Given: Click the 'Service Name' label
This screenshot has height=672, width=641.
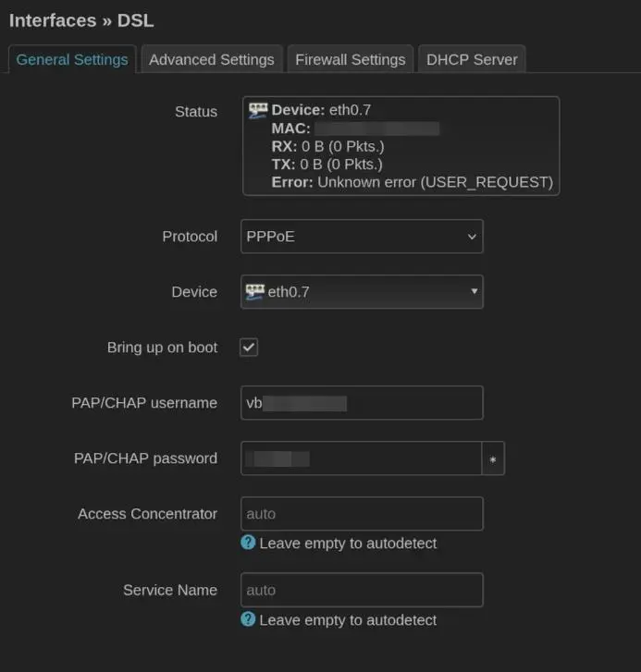Looking at the screenshot, I should [x=170, y=590].
